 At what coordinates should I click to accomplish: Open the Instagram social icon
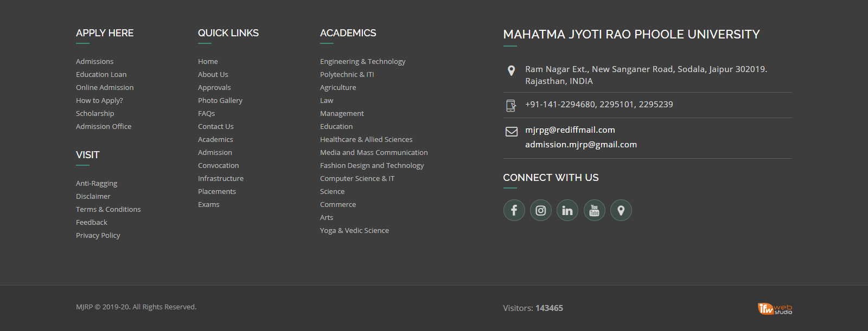(x=541, y=210)
